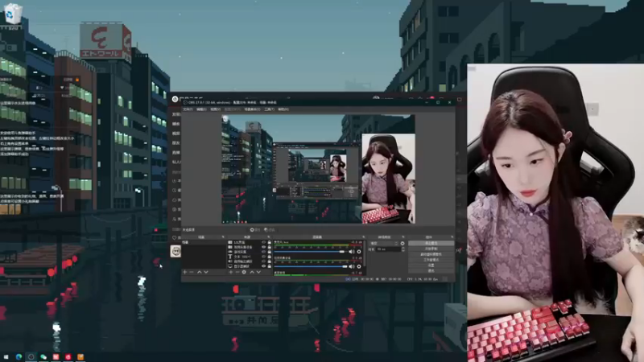
Task: Move the source up in the Sources dock
Action: (x=252, y=272)
